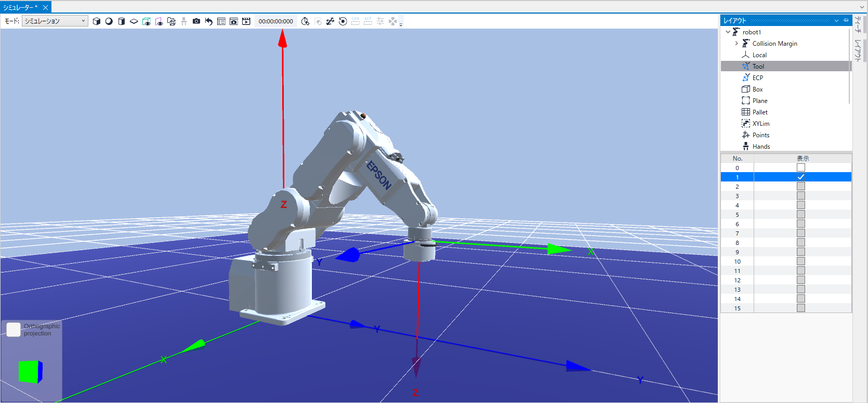Check the display box for row 0
Screen dimensions: 868x403
point(800,167)
